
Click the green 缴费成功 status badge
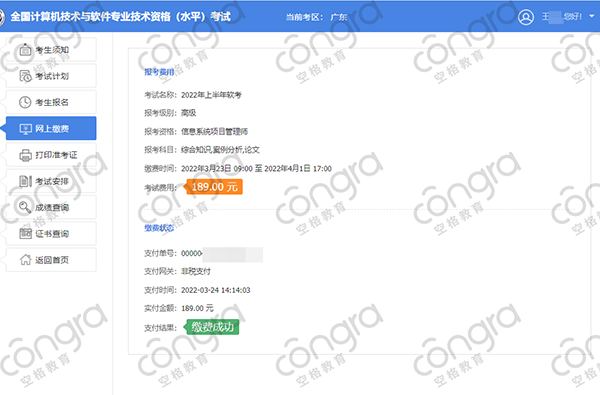pyautogui.click(x=211, y=327)
